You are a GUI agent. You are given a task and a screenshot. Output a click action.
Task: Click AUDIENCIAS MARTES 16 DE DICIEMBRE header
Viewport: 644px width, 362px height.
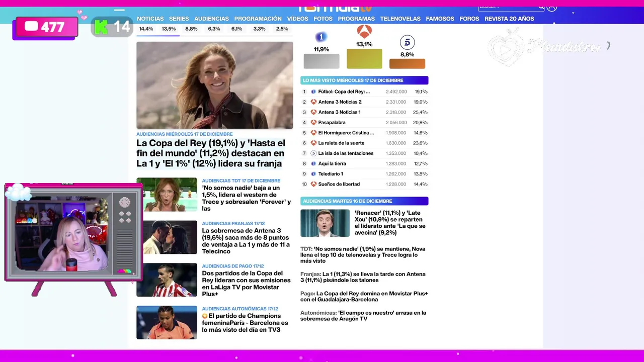tap(364, 201)
